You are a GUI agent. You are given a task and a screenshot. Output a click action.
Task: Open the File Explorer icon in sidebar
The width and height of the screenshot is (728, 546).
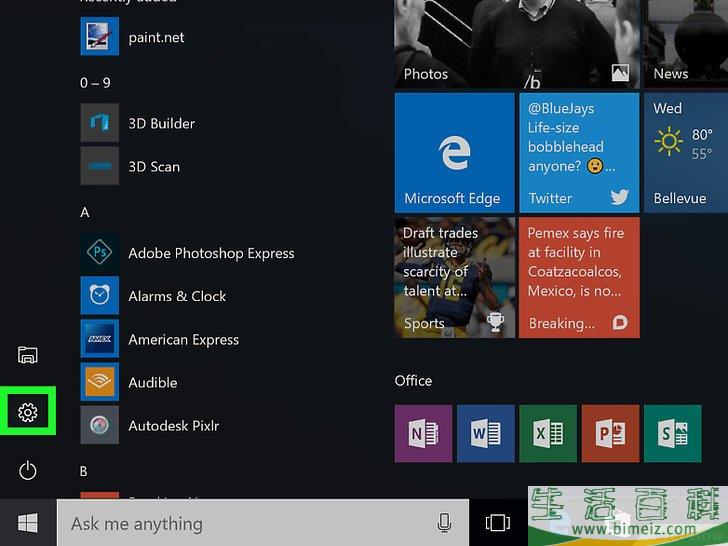pyautogui.click(x=27, y=355)
